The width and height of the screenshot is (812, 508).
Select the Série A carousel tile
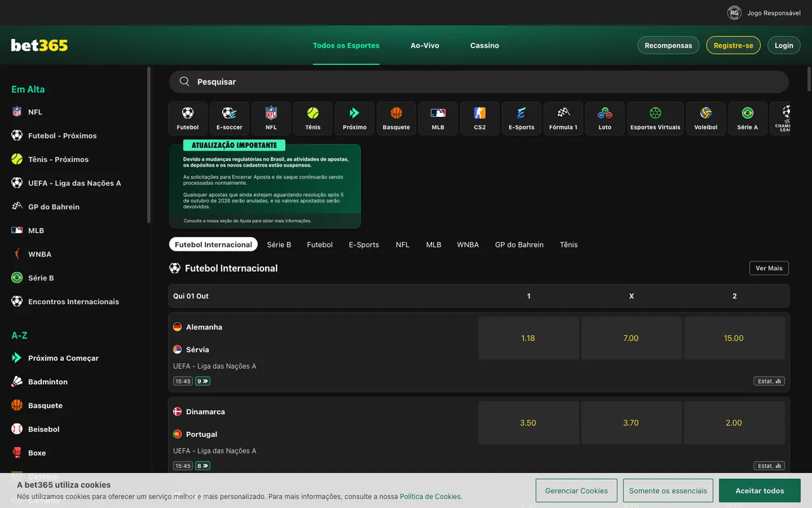click(748, 118)
